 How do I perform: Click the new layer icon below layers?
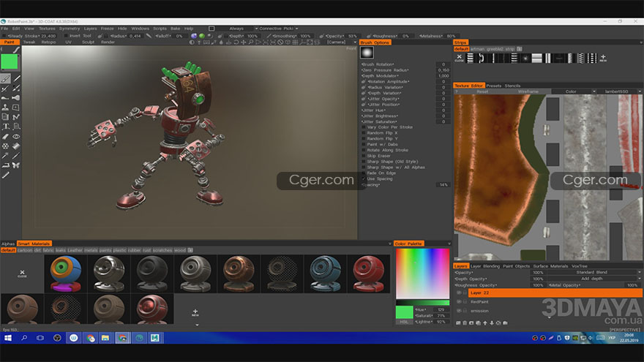tap(458, 323)
